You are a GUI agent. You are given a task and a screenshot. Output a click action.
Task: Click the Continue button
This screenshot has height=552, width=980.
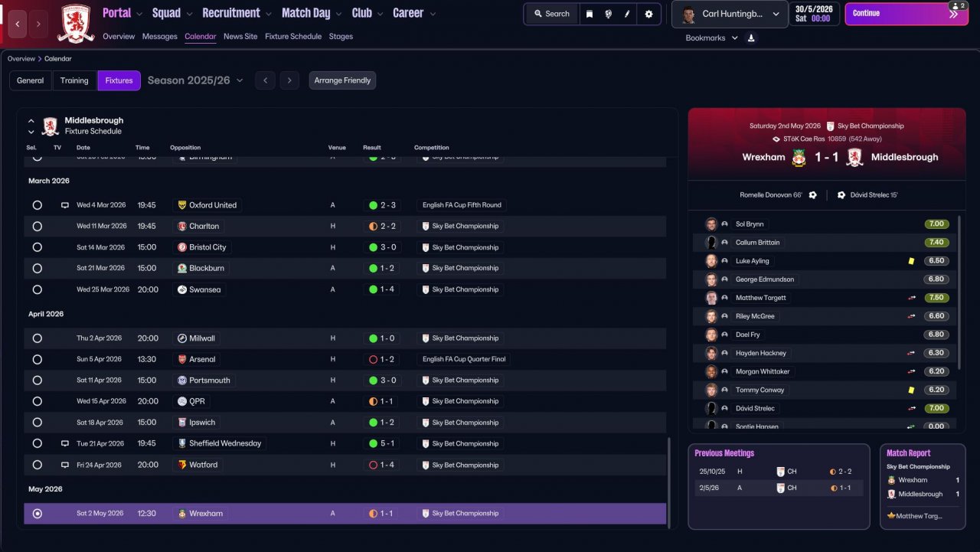click(906, 14)
